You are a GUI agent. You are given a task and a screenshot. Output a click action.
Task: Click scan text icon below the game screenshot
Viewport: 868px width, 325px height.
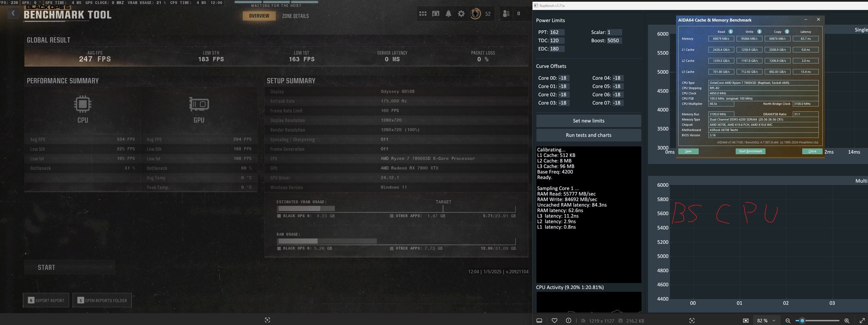pos(267,320)
